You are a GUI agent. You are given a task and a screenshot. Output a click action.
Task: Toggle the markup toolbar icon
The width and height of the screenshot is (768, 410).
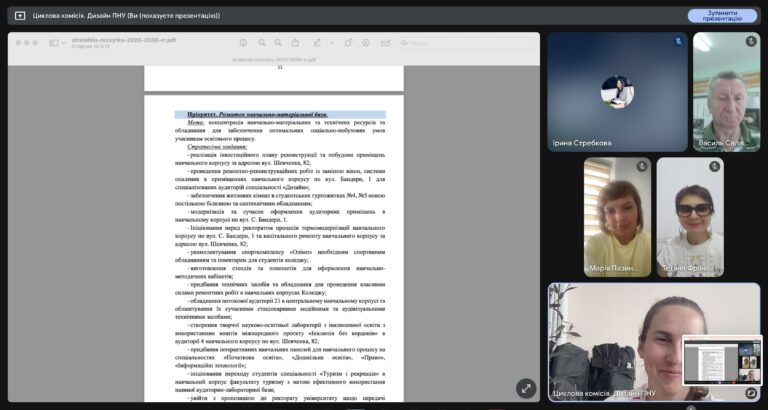click(365, 43)
